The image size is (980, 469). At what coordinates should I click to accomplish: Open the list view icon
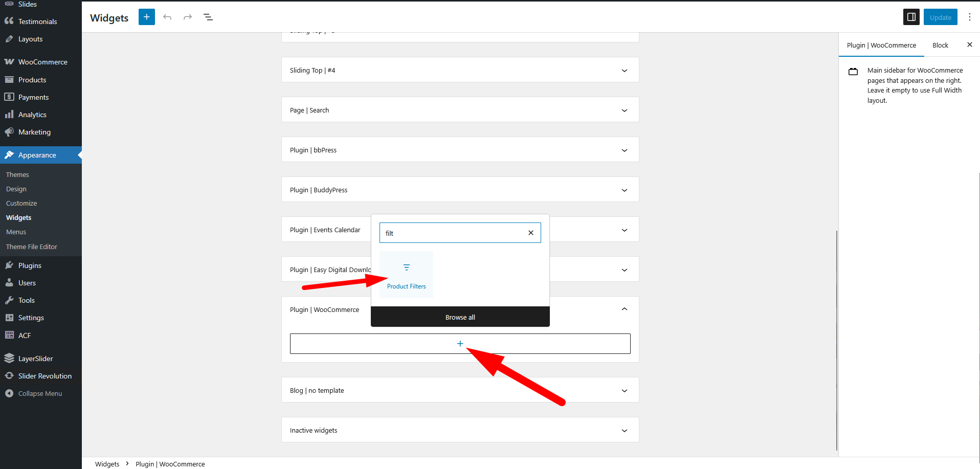(x=208, y=17)
